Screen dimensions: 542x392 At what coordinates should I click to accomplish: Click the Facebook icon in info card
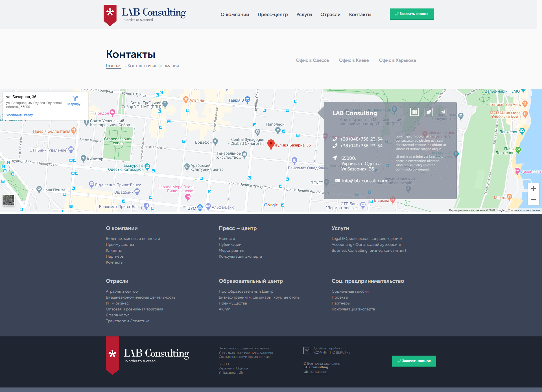point(414,112)
